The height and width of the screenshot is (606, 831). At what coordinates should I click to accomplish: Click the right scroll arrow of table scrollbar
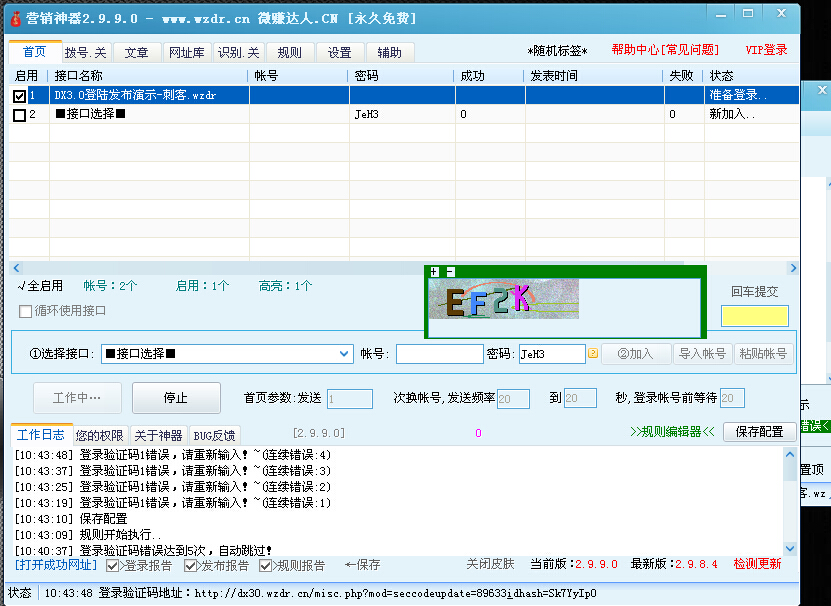[793, 268]
